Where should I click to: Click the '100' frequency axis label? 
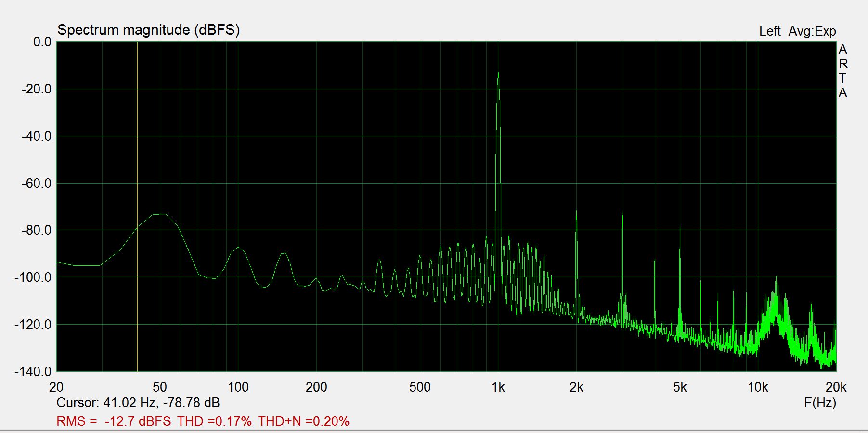[238, 387]
